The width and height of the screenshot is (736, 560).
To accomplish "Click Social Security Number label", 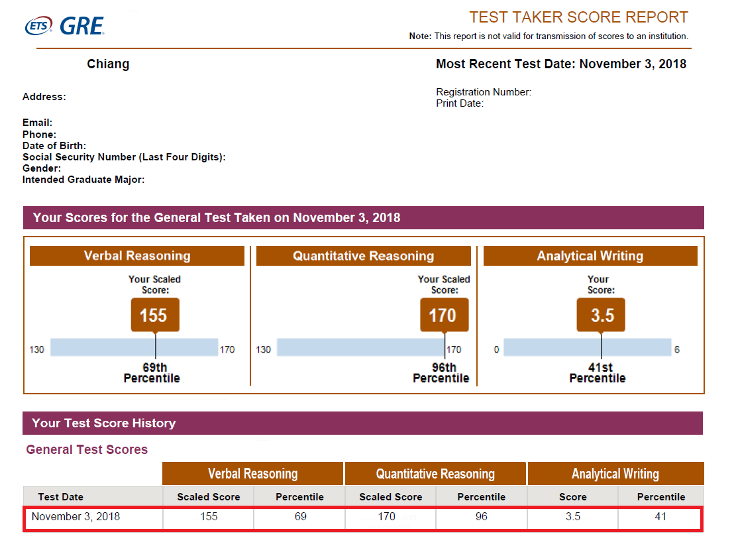I will point(124,157).
